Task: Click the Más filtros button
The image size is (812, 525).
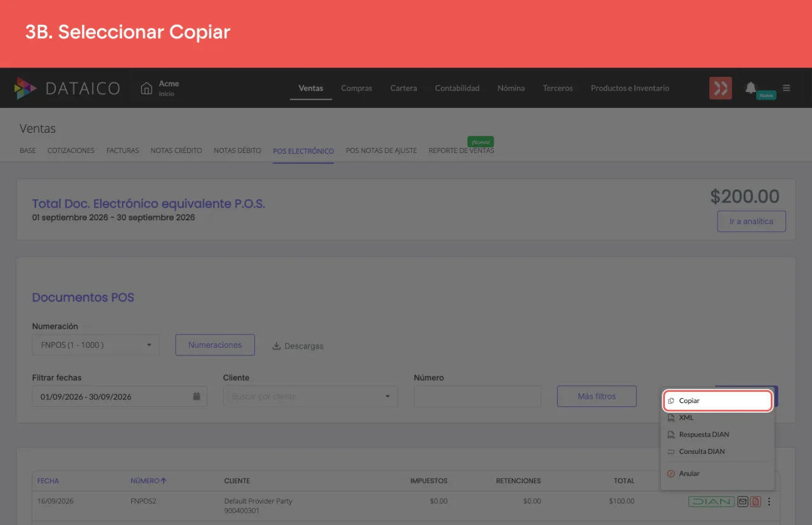Action: coord(596,396)
